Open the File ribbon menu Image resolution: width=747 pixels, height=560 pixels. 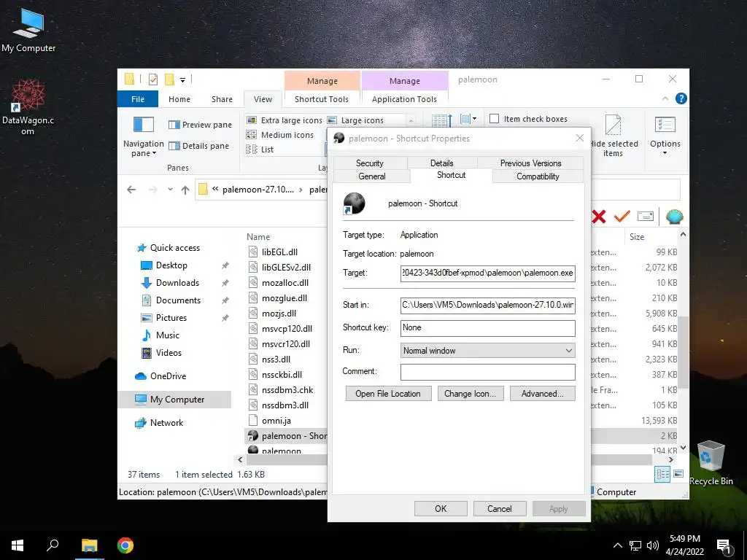[x=138, y=99]
